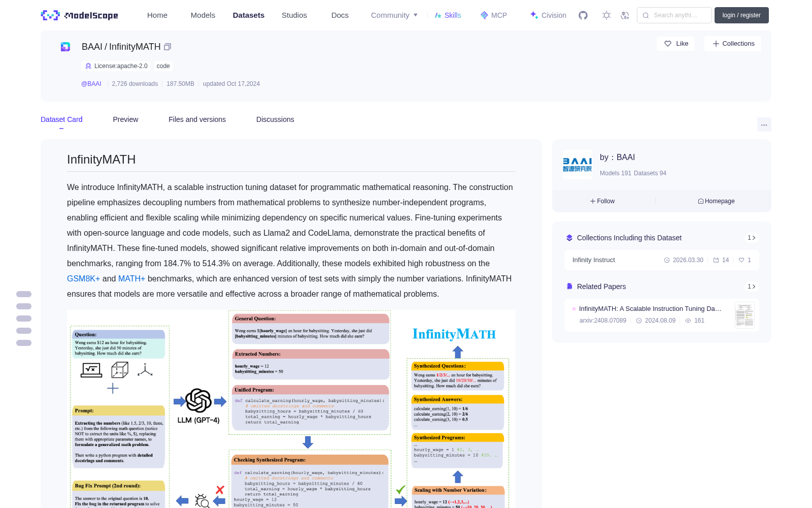Open the MCP page from header

pos(494,15)
